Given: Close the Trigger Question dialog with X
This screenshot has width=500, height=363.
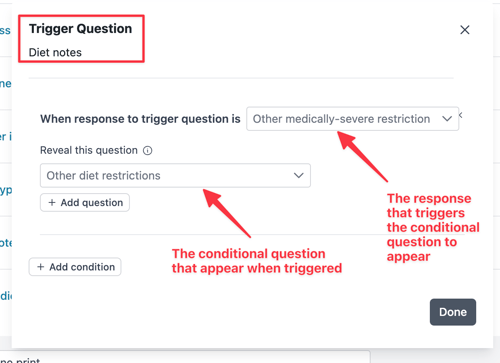Looking at the screenshot, I should (465, 30).
